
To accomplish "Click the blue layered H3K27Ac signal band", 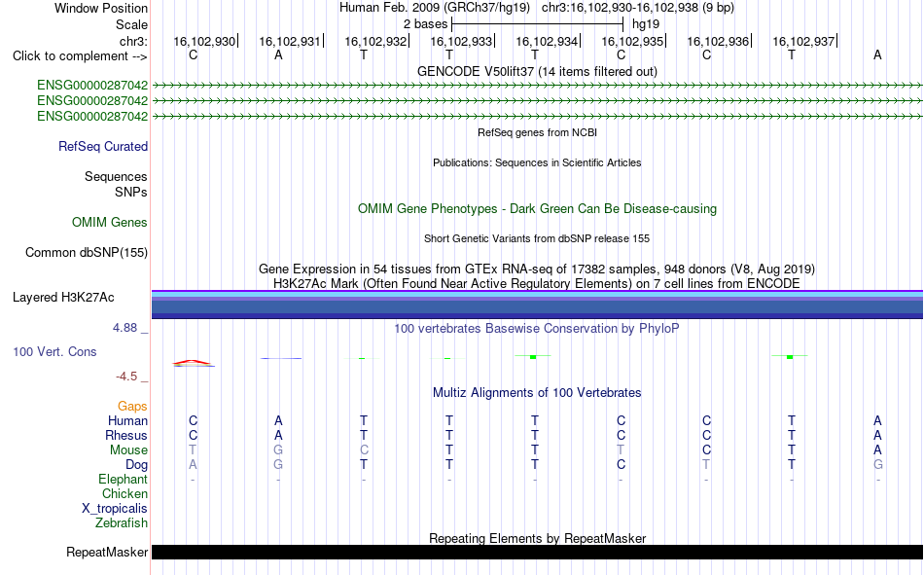I will point(537,305).
